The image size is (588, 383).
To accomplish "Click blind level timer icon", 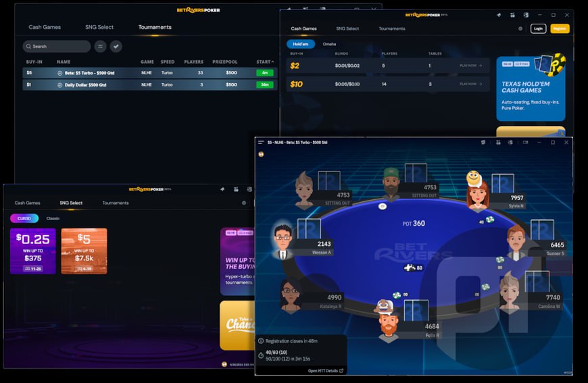I will point(261,355).
